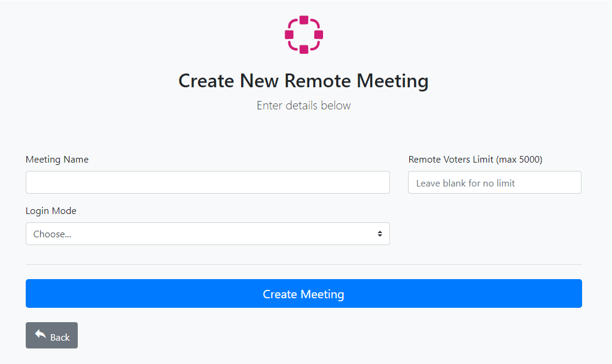This screenshot has height=364, width=612.
Task: Click the 'Enter details below' subtitle
Action: pyautogui.click(x=304, y=105)
